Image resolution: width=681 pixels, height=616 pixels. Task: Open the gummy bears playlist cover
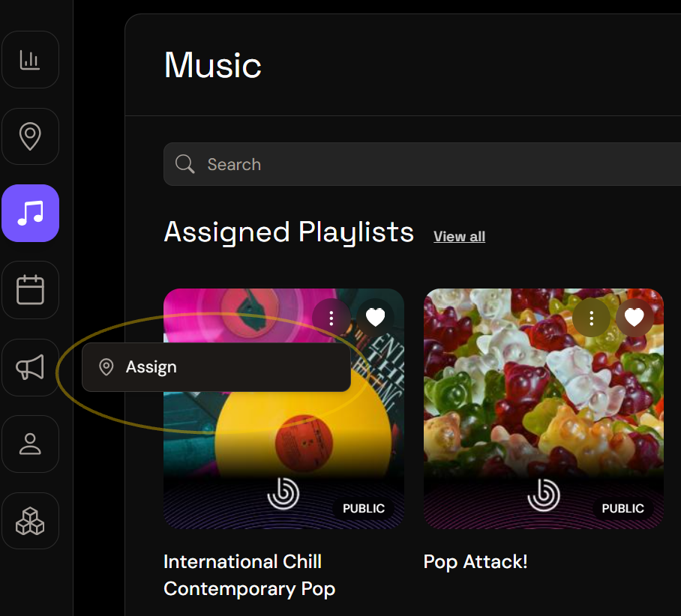(543, 408)
